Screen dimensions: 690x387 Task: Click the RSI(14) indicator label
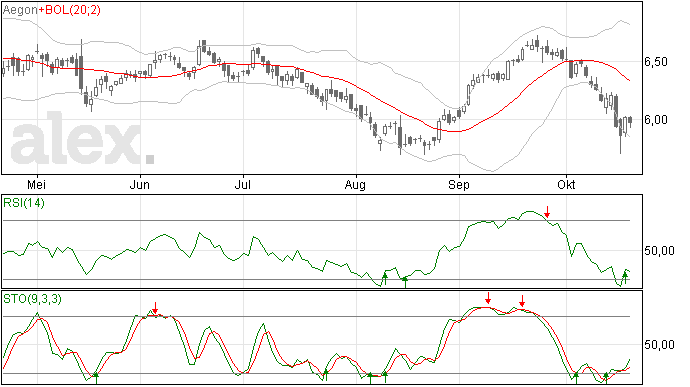(x=24, y=203)
